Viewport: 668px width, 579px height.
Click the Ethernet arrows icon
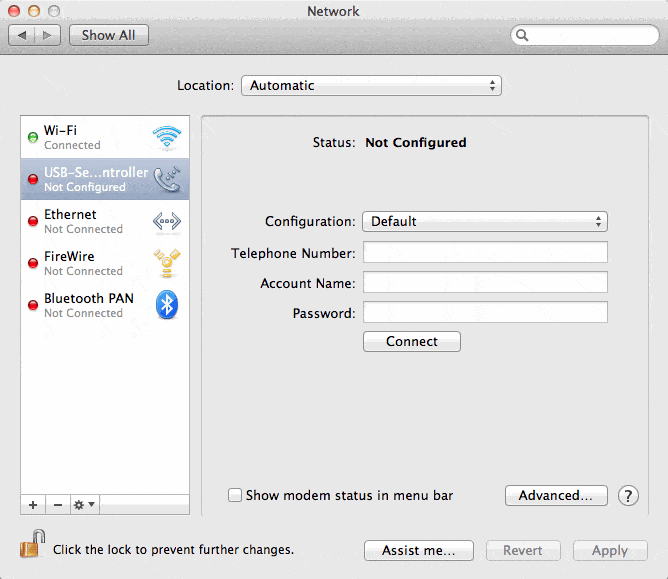pos(167,222)
